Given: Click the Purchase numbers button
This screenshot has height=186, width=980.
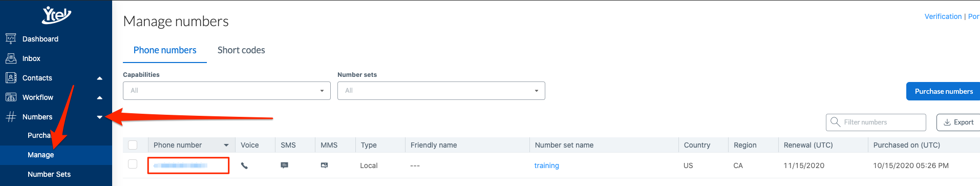Looking at the screenshot, I should click(944, 91).
